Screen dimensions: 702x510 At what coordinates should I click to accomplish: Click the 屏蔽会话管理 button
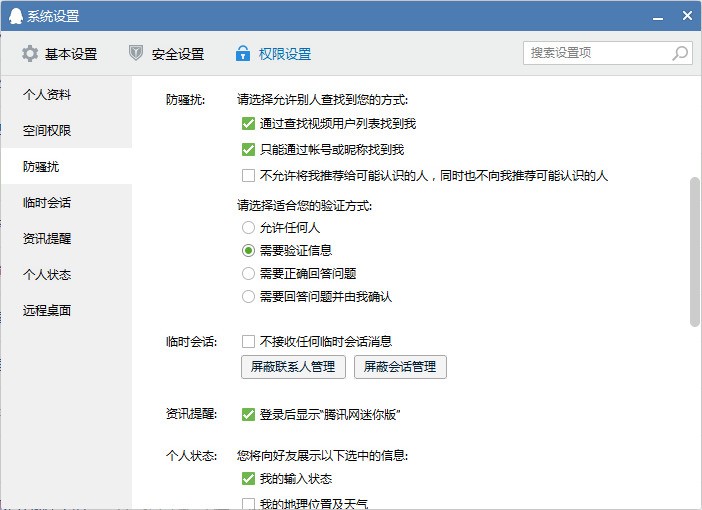click(x=400, y=367)
